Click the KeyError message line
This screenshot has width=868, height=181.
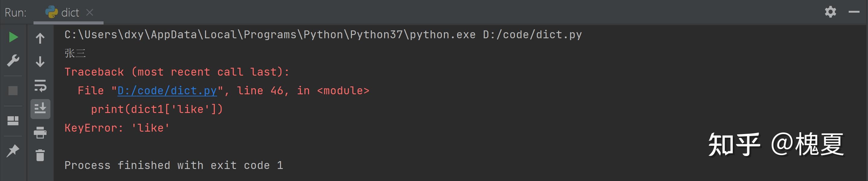click(116, 127)
